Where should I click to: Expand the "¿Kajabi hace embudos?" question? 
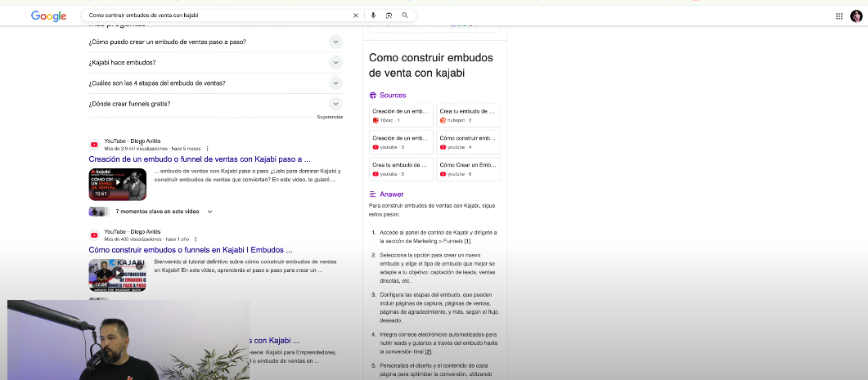pos(215,62)
